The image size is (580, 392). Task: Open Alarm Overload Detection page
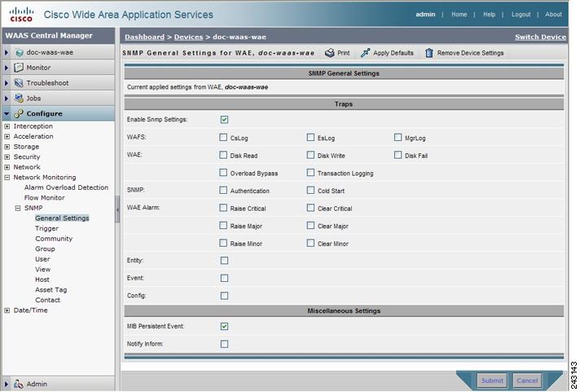coord(66,187)
